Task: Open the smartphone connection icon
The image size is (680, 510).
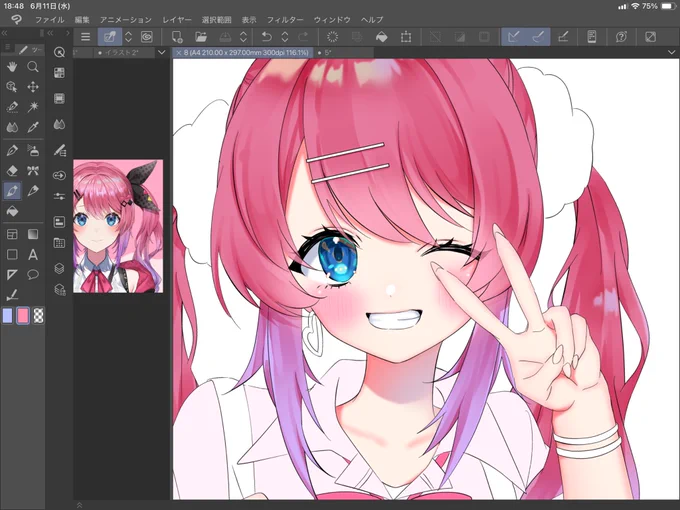Action: tap(592, 37)
